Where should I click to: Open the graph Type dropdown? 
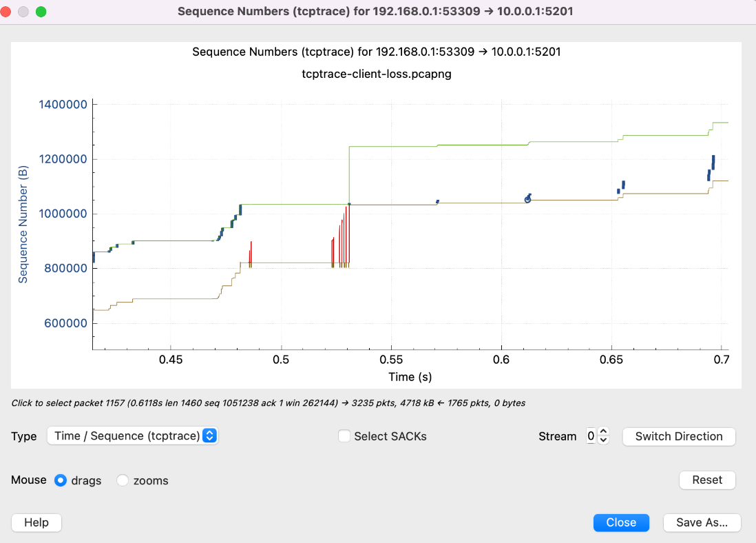[132, 436]
